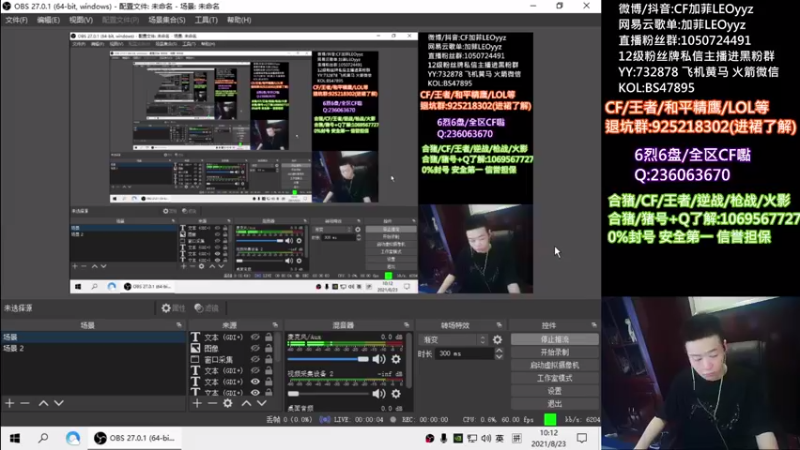Screen dimensions: 800x450
Task: Open the 场景集合(S) menu
Action: [x=167, y=20]
